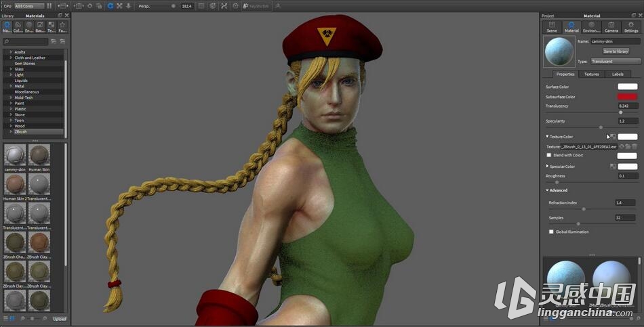Expand the Wood folder
This screenshot has height=327, width=644.
11,126
